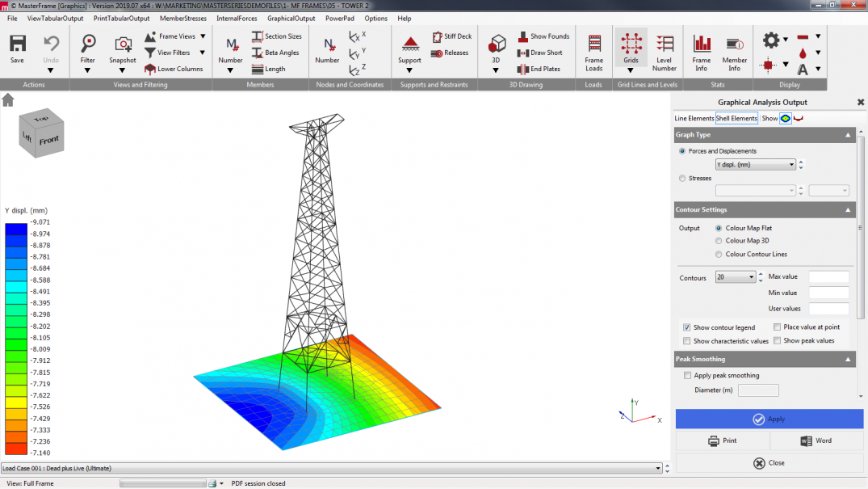The width and height of the screenshot is (868, 489).
Task: Show member Releases
Action: (450, 53)
